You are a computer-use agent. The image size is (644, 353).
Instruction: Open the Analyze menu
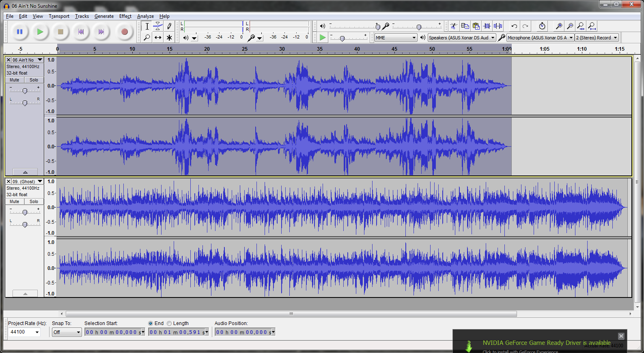tap(145, 16)
